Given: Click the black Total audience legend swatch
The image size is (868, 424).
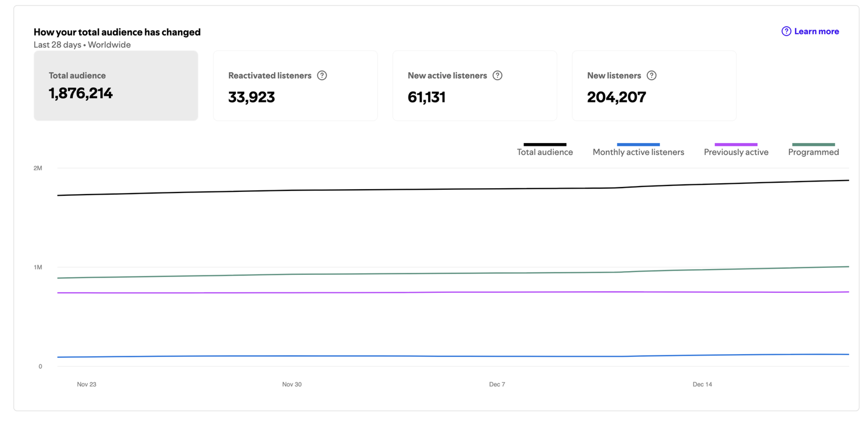Looking at the screenshot, I should [545, 144].
